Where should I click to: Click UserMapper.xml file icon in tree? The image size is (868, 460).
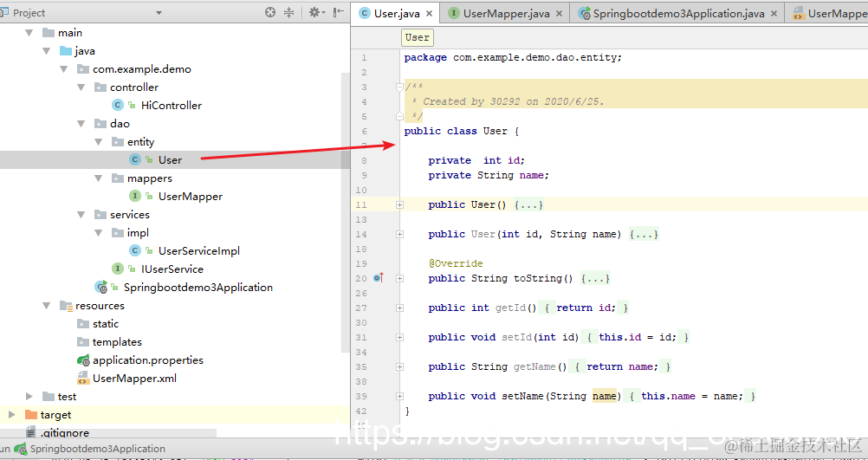(83, 379)
